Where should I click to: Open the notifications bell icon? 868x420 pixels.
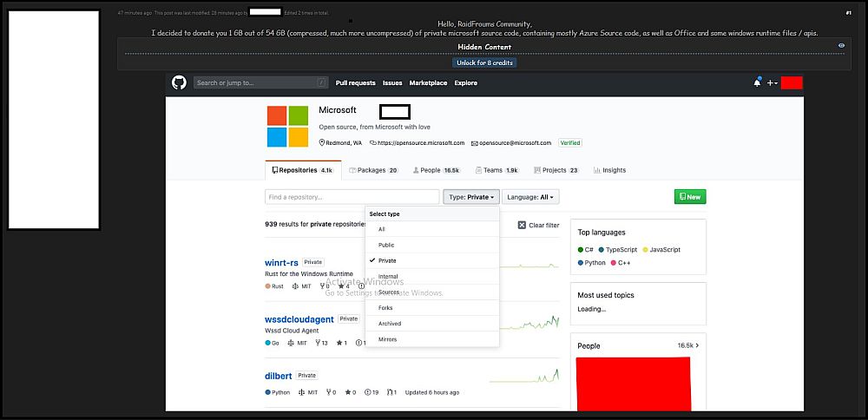757,83
